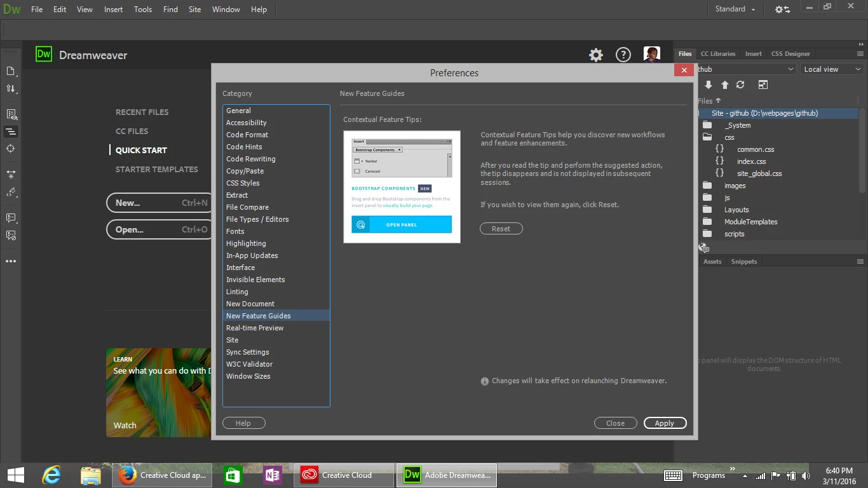
Task: Select STARTER TEMPLATES on start screen
Action: (157, 170)
